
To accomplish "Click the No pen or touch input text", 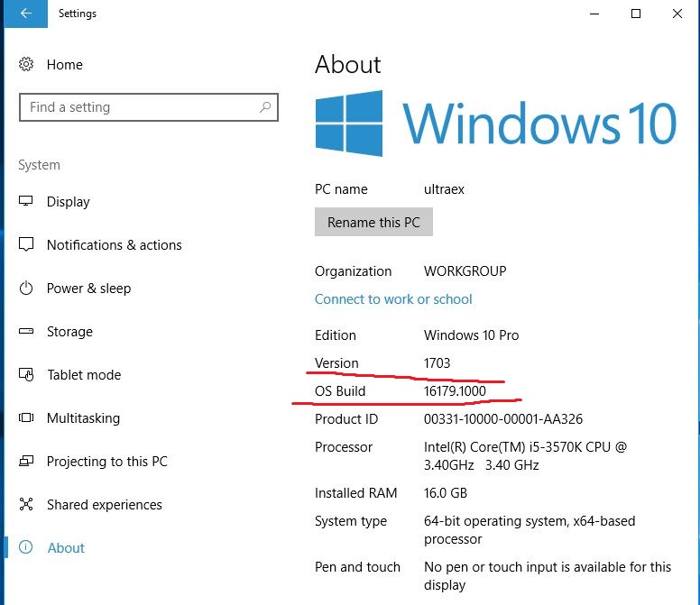I will (x=548, y=576).
